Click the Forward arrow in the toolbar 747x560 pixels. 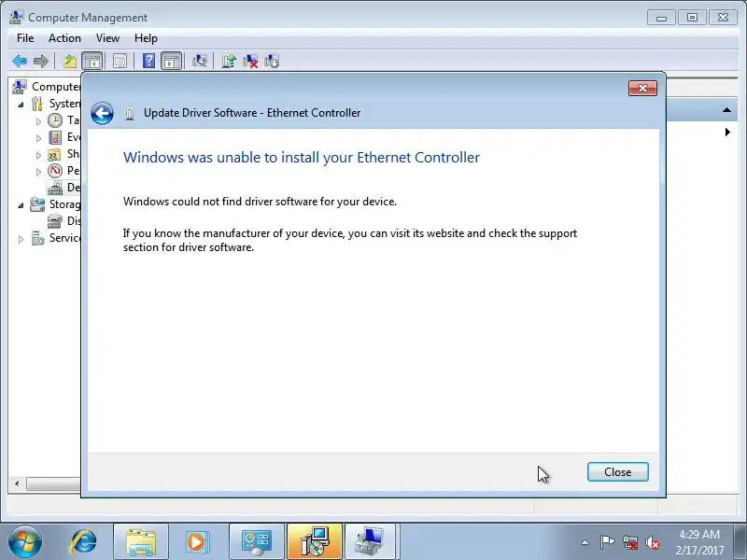[x=41, y=61]
